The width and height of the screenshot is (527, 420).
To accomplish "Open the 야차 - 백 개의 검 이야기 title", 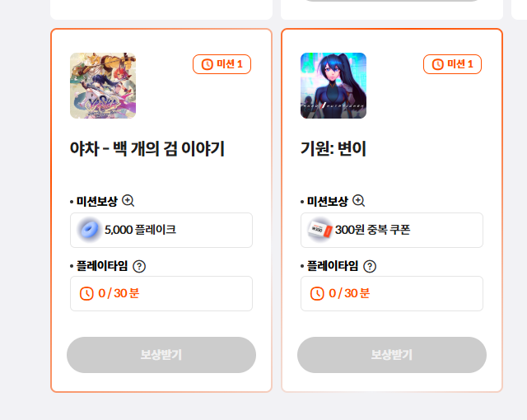I will (147, 148).
